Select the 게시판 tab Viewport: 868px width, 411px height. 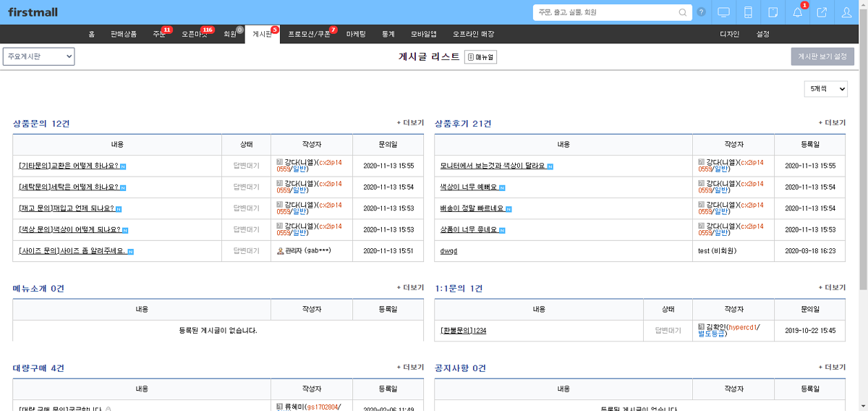coord(262,34)
